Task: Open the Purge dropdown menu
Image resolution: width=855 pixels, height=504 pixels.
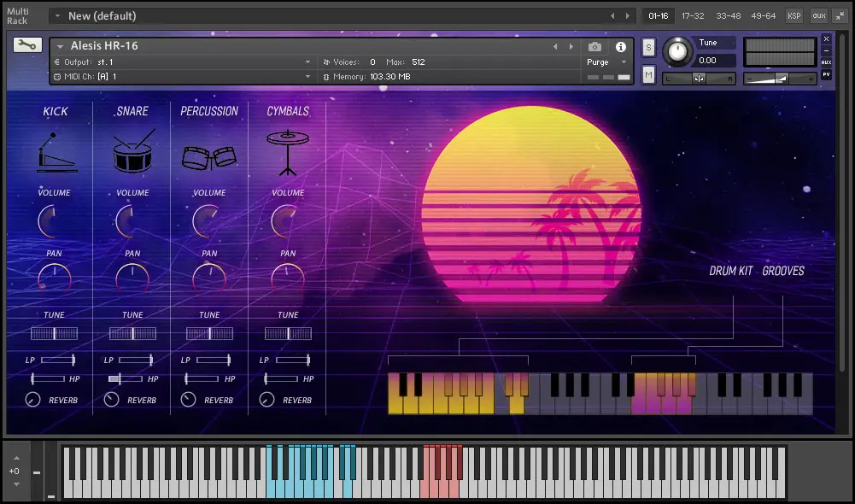Action: tap(606, 62)
